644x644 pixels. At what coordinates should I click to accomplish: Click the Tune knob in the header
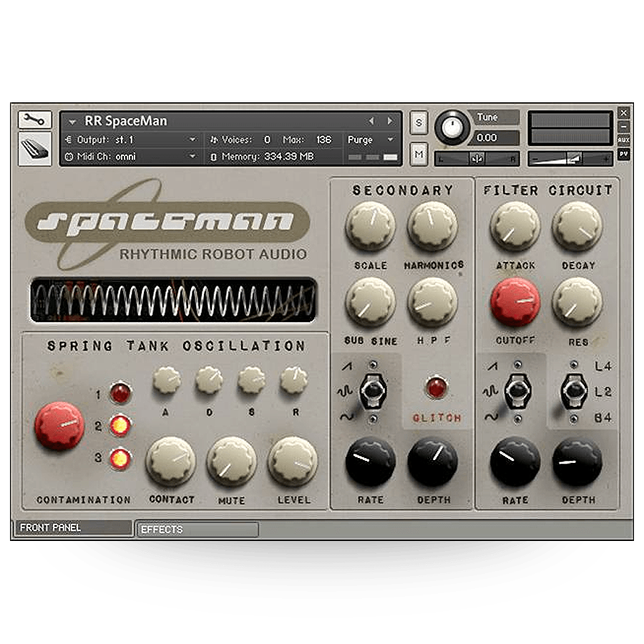452,127
